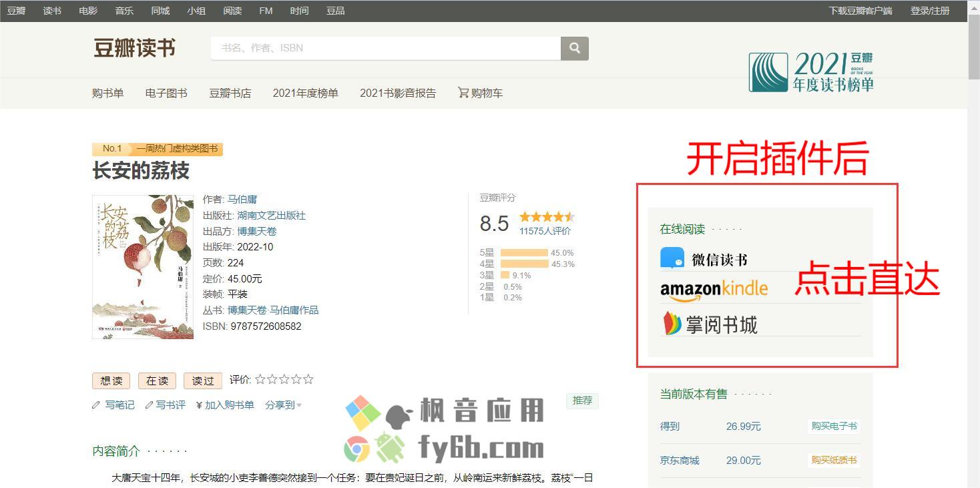Click the 想读 button
Viewport: 980px width, 488px height.
(111, 381)
